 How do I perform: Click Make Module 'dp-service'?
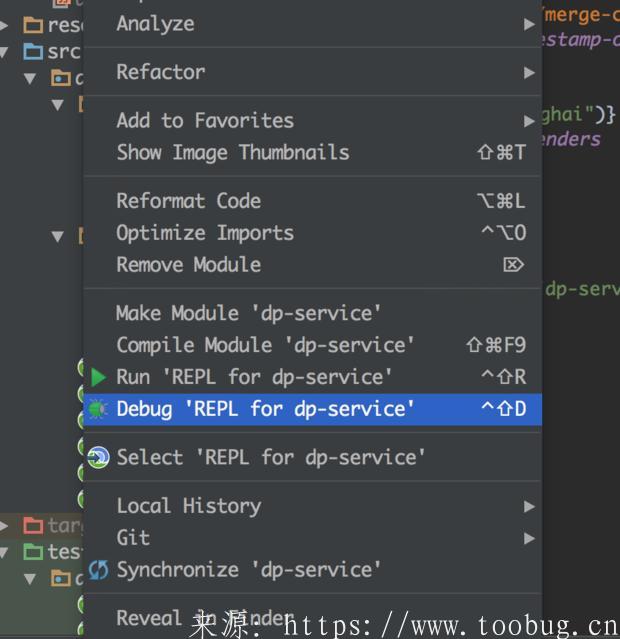tap(313, 313)
